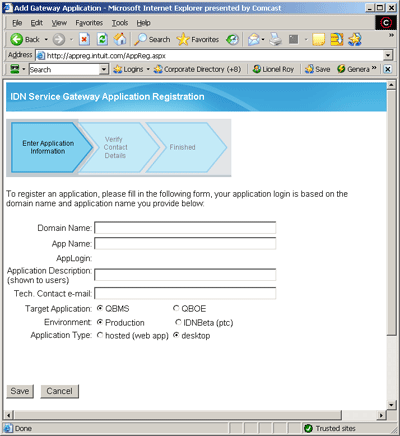The image size is (400, 436).
Task: Expand the Mail icon dropdown arrow
Action: (x=263, y=40)
